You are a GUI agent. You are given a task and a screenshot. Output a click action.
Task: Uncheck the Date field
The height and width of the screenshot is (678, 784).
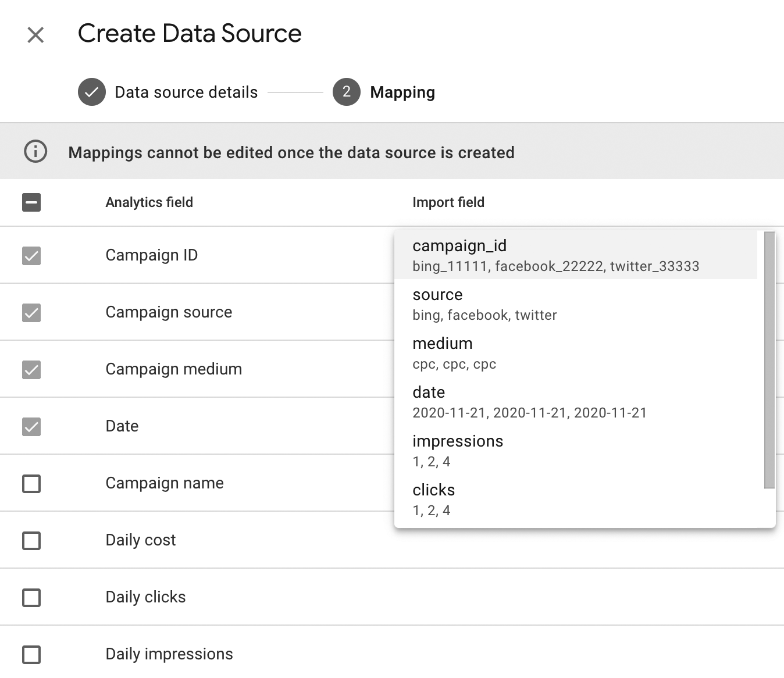point(31,426)
